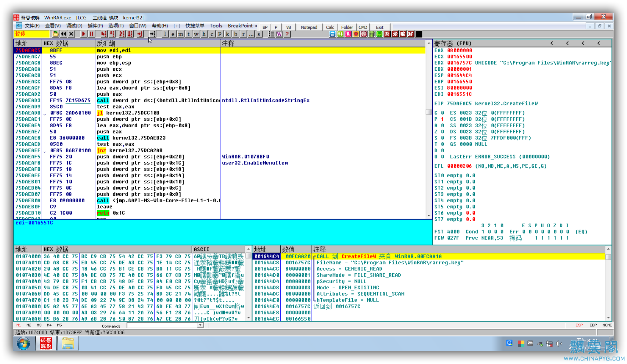Click the red question mark help icon
Viewport: 627px width, 364px height.
pyautogui.click(x=287, y=34)
